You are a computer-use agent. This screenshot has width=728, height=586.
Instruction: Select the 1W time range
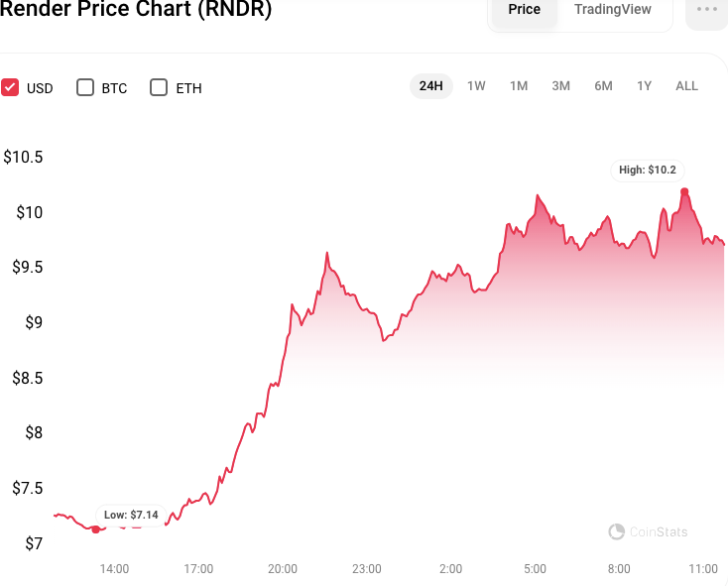coord(476,86)
